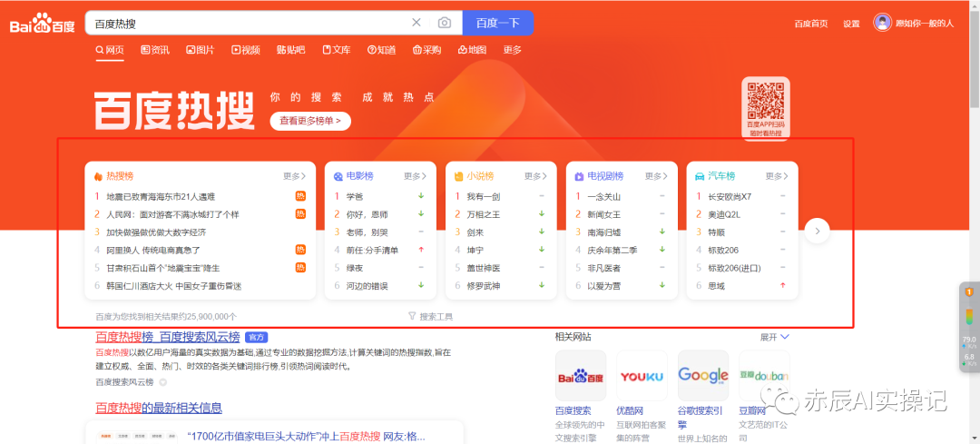Click the 汽车榜 car icon

[700, 176]
